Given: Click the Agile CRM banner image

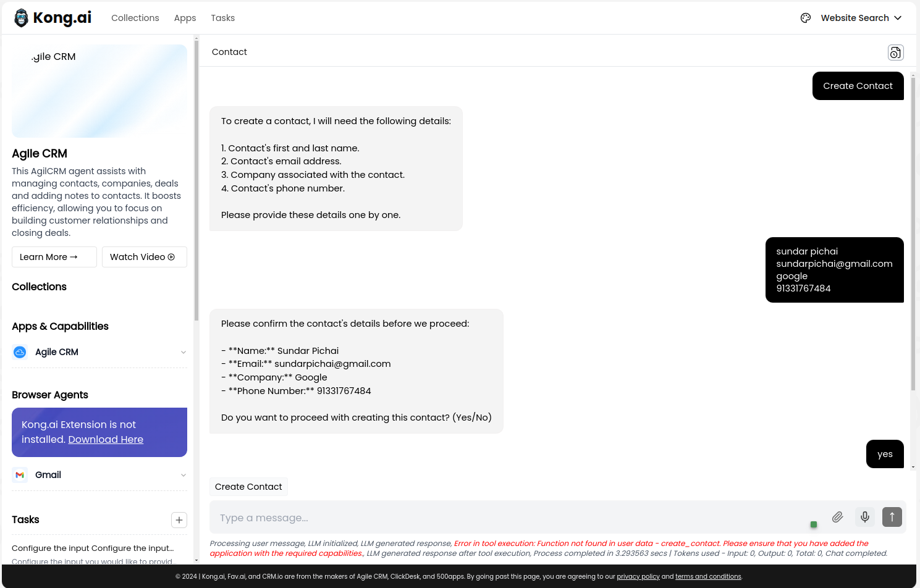Looking at the screenshot, I should point(99,91).
